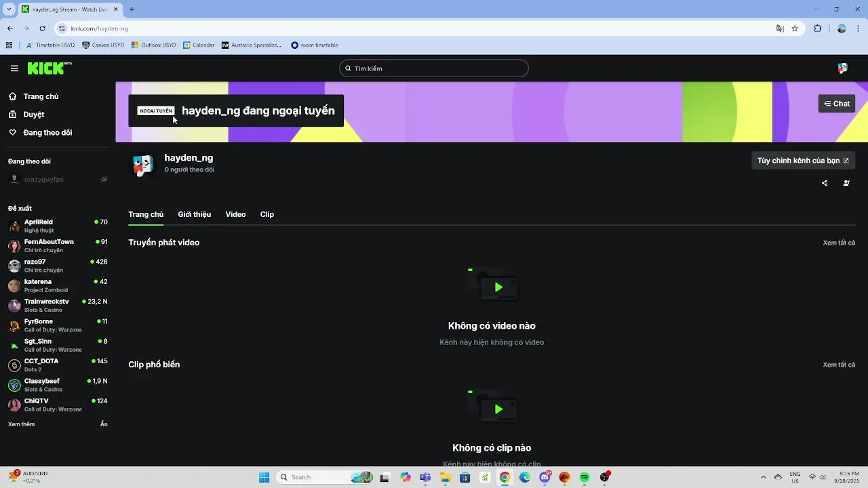Open the Kick hamburger sidebar menu
This screenshot has height=488, width=868.
point(14,68)
